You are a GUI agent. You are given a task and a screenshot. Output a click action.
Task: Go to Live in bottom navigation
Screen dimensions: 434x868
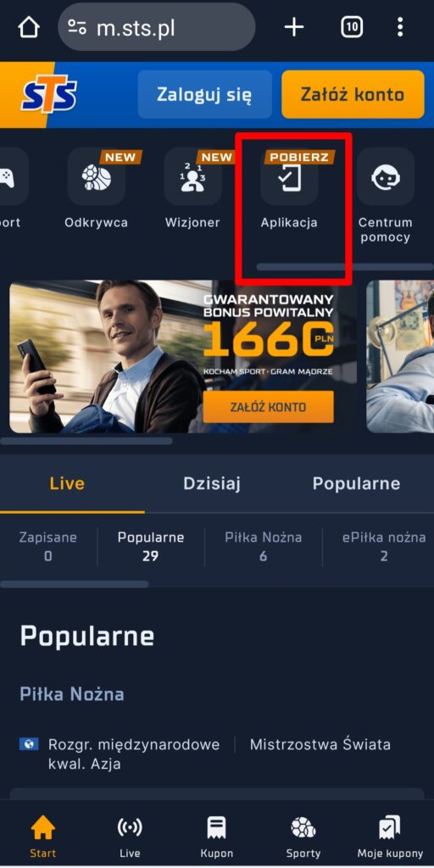click(130, 837)
